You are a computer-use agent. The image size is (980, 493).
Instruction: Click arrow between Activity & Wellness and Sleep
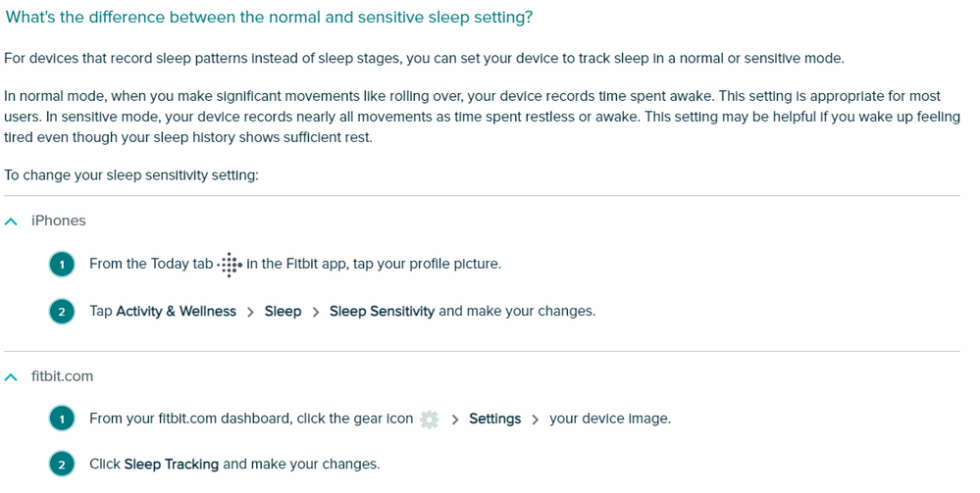[x=251, y=312]
